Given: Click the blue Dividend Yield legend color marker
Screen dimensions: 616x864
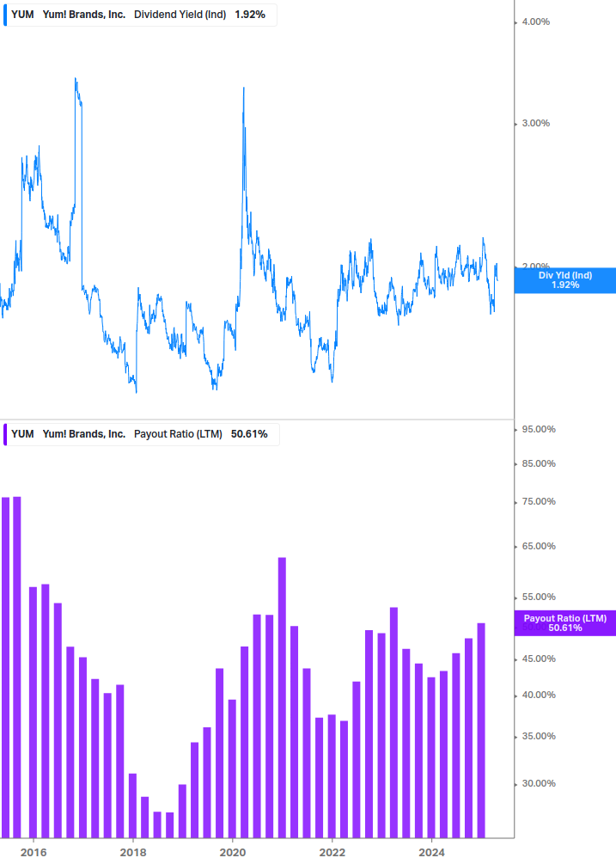Looking at the screenshot, I should click(5, 15).
